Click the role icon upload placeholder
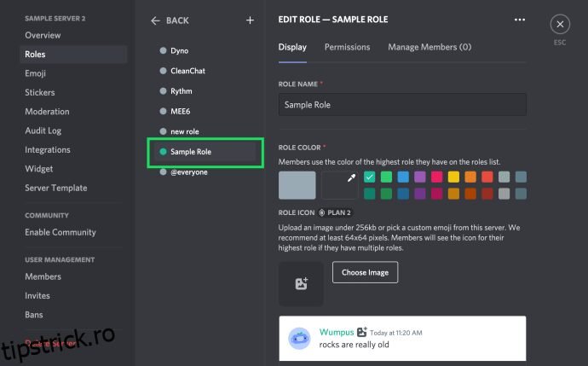This screenshot has height=366, width=588. coord(301,284)
